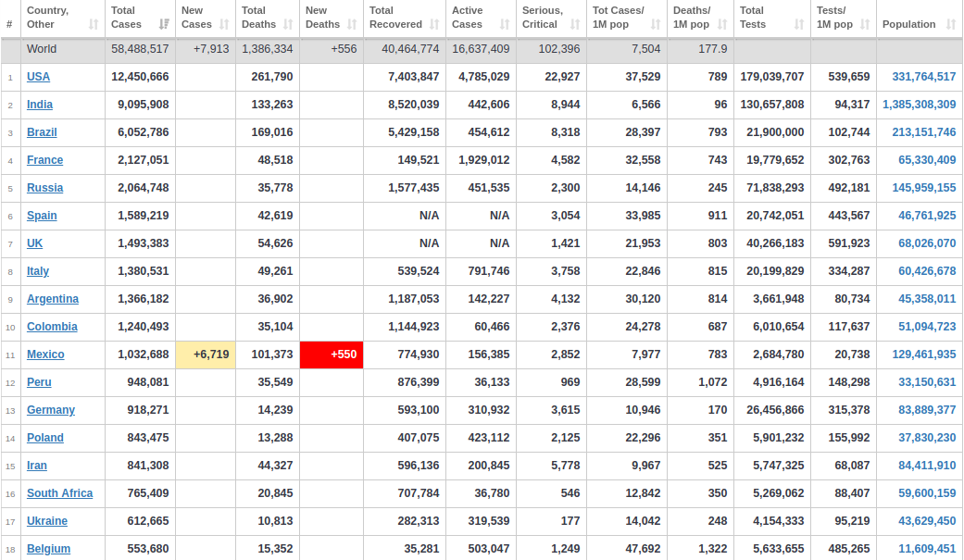Open the Argentina country link
Viewport: 964px width, 560px height.
click(53, 299)
